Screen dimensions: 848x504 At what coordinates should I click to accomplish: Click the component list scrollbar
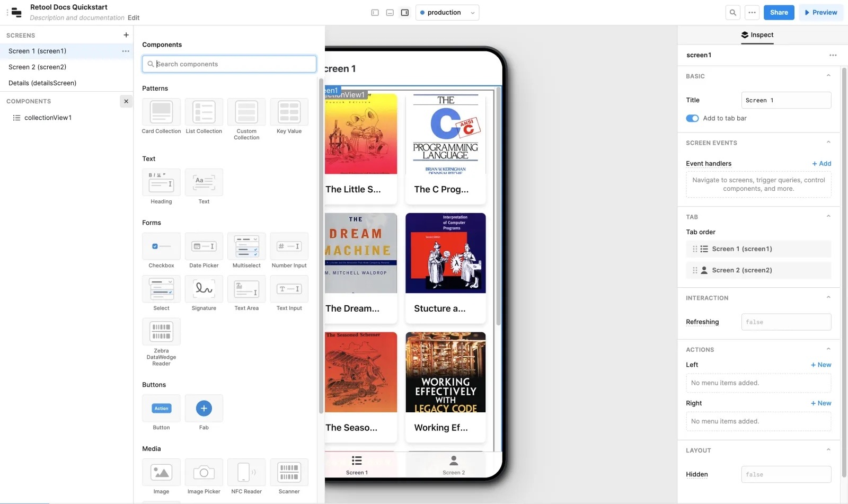(321, 245)
